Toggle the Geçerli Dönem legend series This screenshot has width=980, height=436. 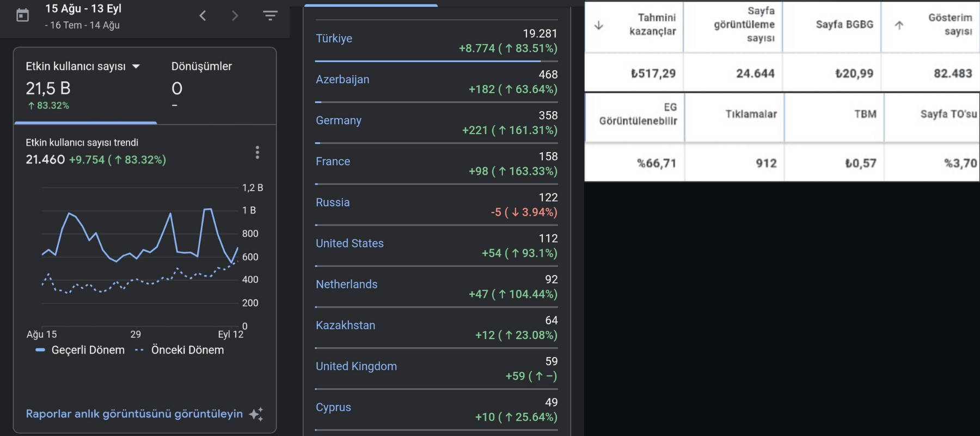[80, 350]
